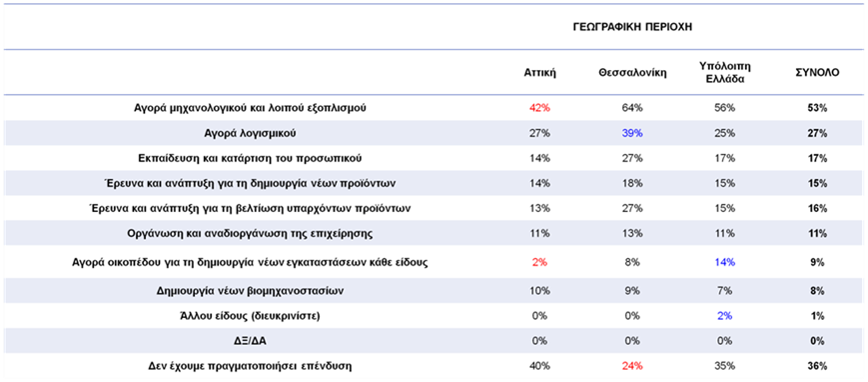
Task: Click the blue 39% value under Θεσσαλονίκη
Action: tap(631, 133)
